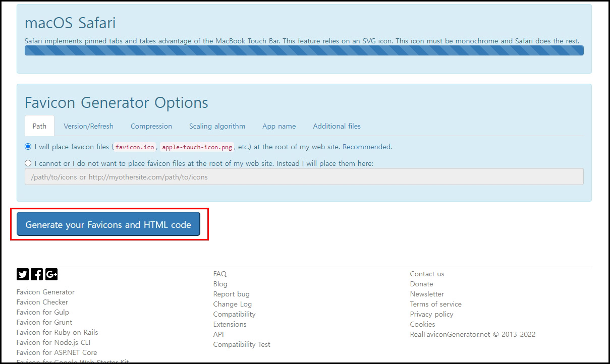Visit the FAQ link
The height and width of the screenshot is (364, 610).
pos(220,274)
